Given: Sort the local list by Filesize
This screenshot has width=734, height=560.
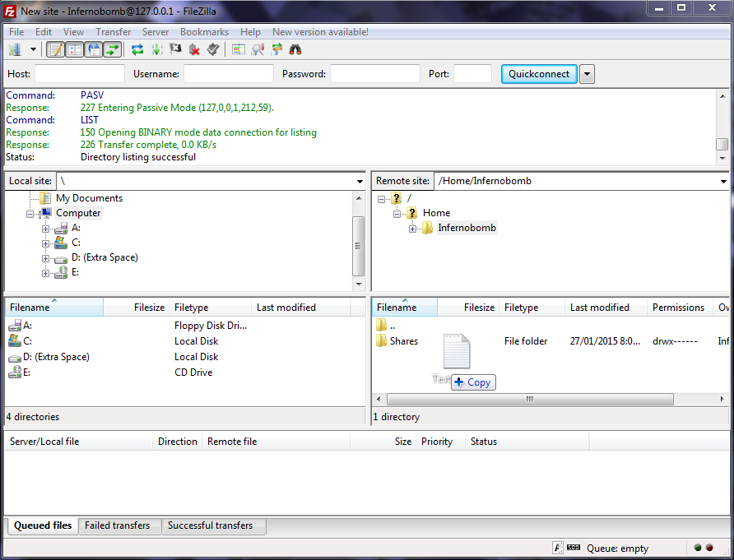Looking at the screenshot, I should click(136, 308).
